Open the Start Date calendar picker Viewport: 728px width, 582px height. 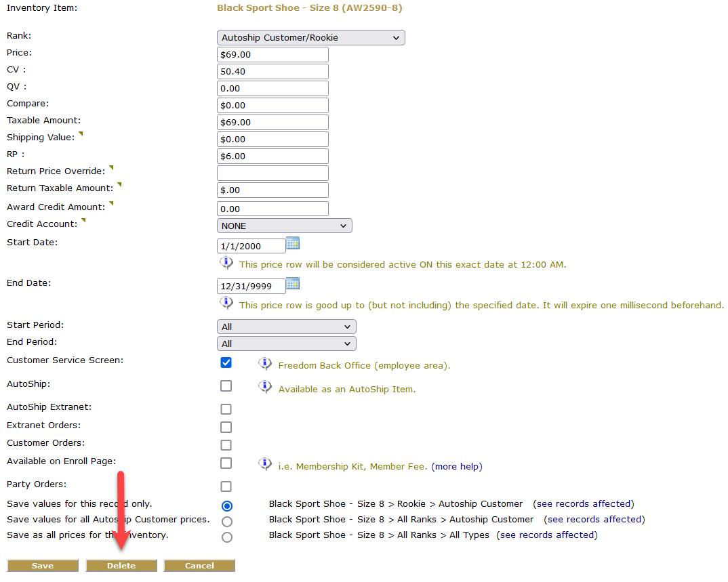293,243
